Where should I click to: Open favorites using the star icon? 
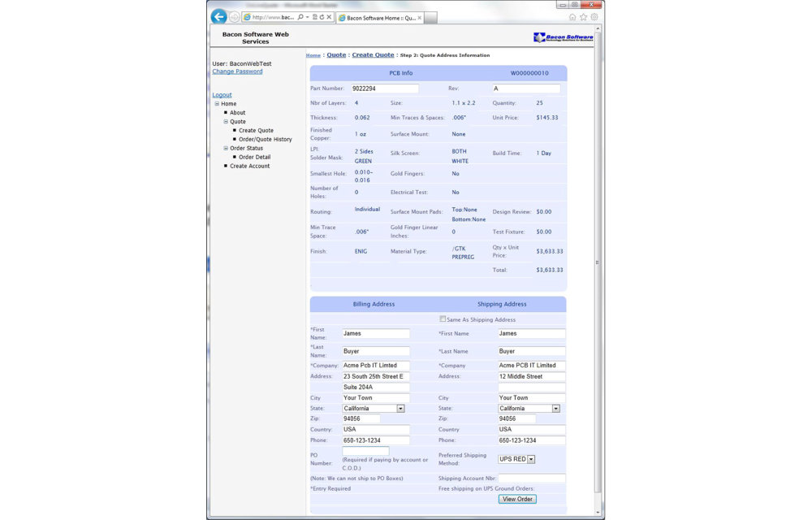[583, 17]
